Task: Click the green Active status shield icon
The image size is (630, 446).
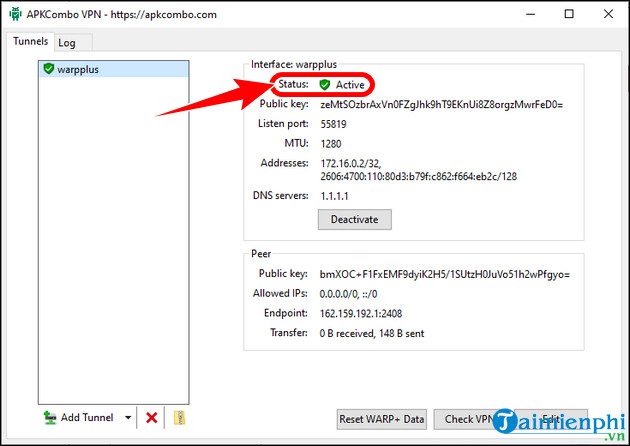Action: 324,85
